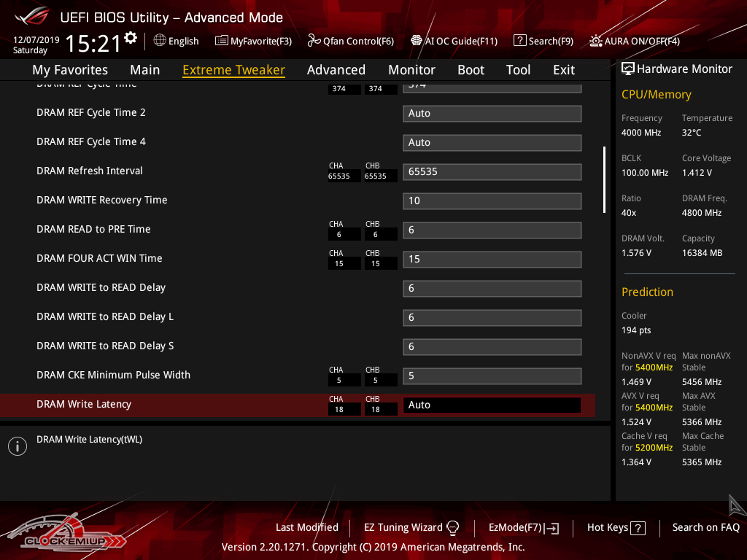Image resolution: width=747 pixels, height=560 pixels.
Task: Switch to the Monitor tab
Action: click(x=411, y=70)
